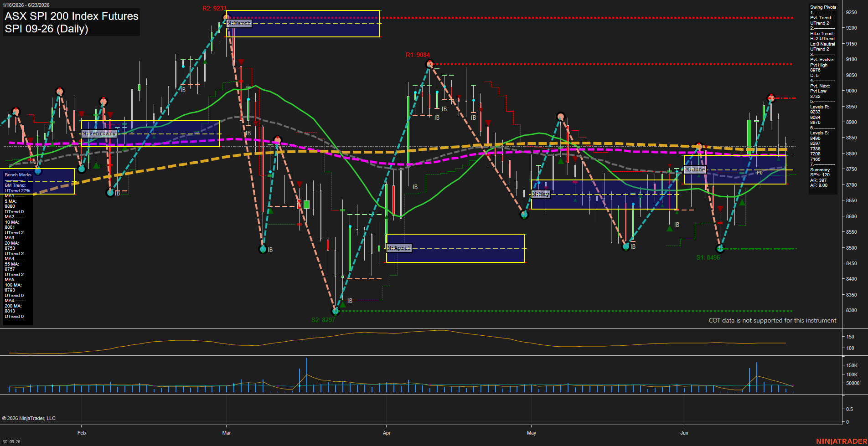The image size is (868, 446).
Task: Click the © 2026 NinjaTrader, LLC copyright text
Action: pos(29,418)
